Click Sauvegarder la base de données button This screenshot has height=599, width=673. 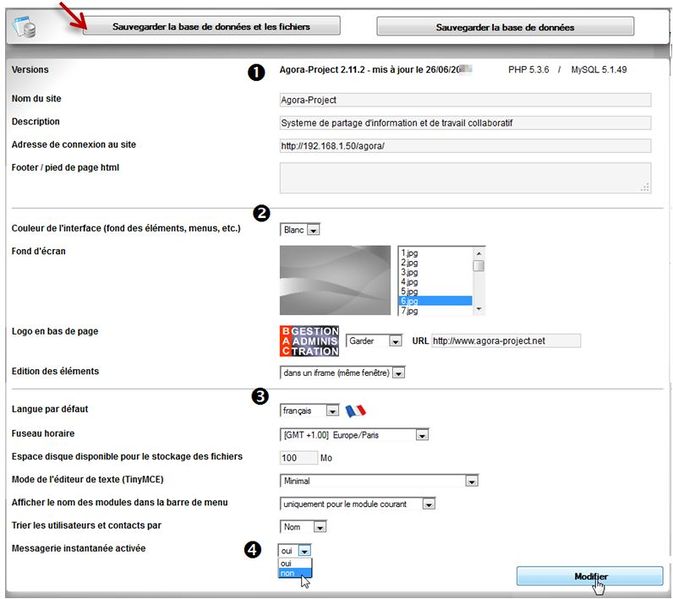point(505,27)
